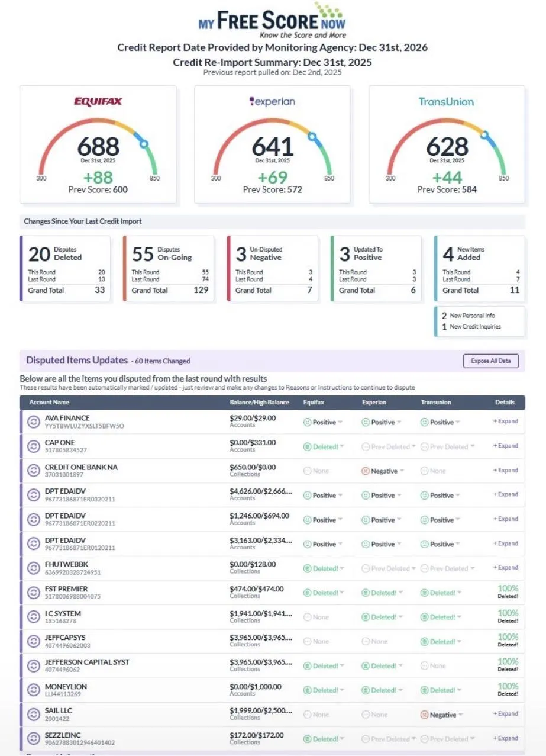Image resolution: width=546 pixels, height=756 pixels.
Task: Click the refresh icon beside CAP ONE
Action: pyautogui.click(x=33, y=446)
